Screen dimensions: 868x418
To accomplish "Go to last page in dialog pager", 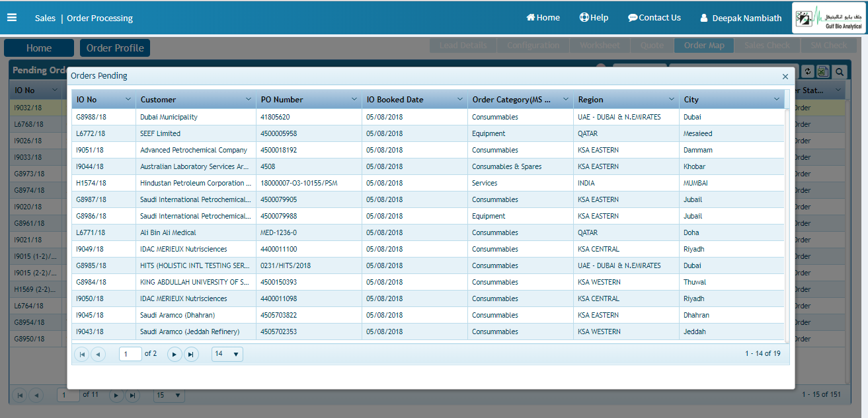I will tap(191, 355).
